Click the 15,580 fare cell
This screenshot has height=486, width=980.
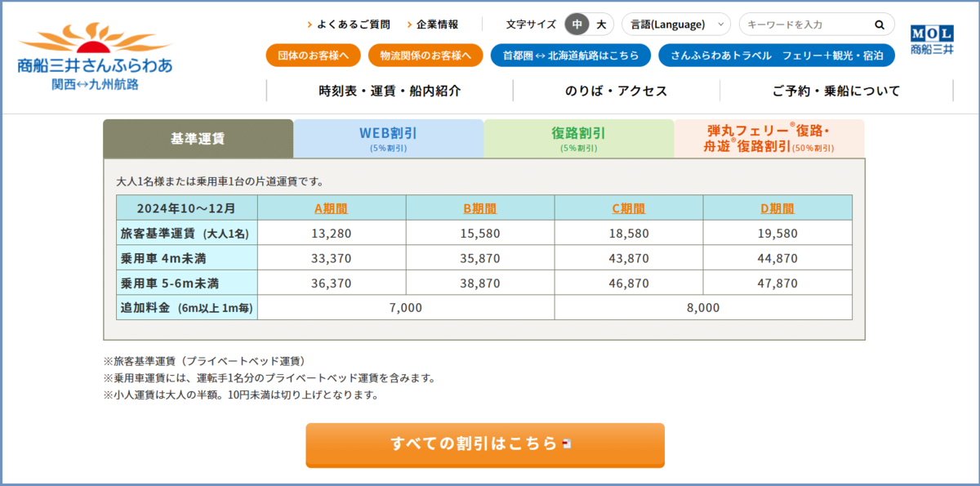point(479,234)
